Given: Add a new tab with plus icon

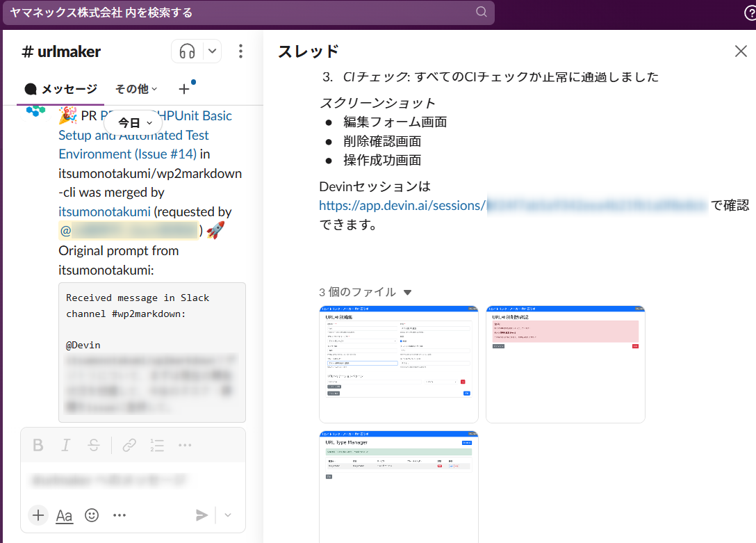Looking at the screenshot, I should (183, 89).
